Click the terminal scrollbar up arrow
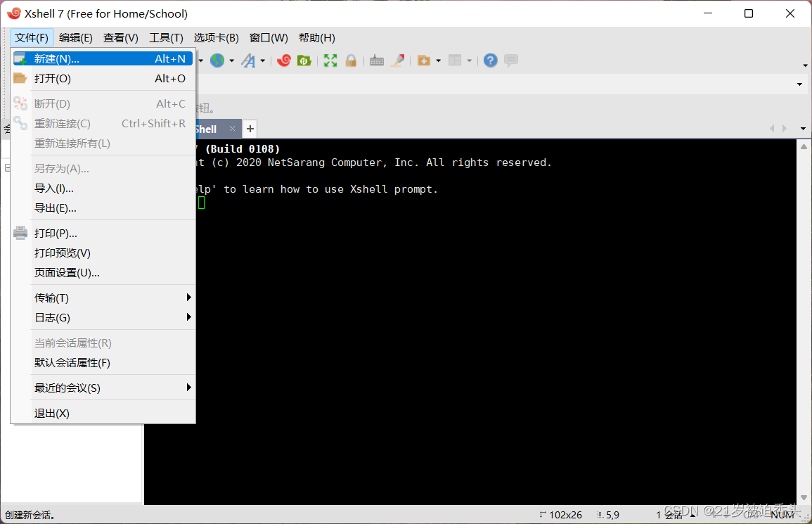 (x=804, y=147)
